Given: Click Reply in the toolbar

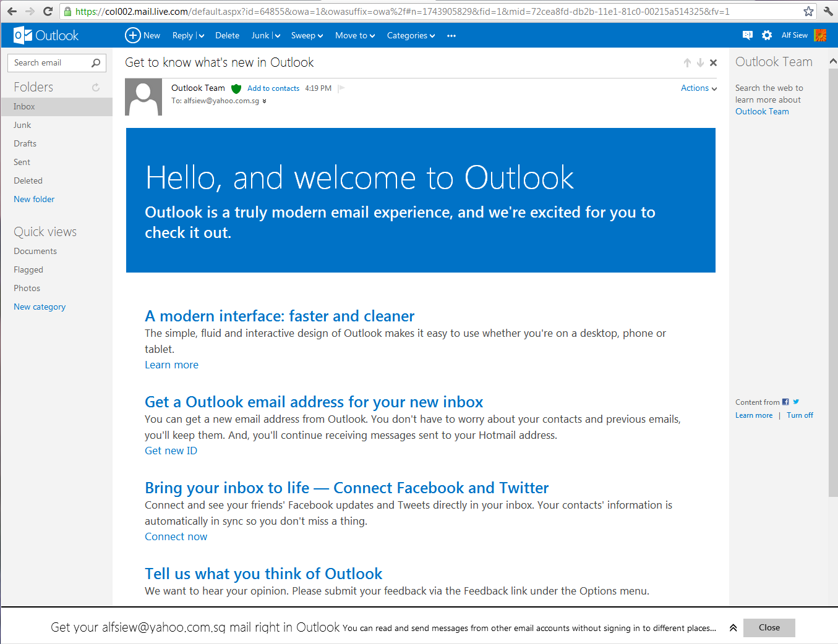Looking at the screenshot, I should pos(182,36).
